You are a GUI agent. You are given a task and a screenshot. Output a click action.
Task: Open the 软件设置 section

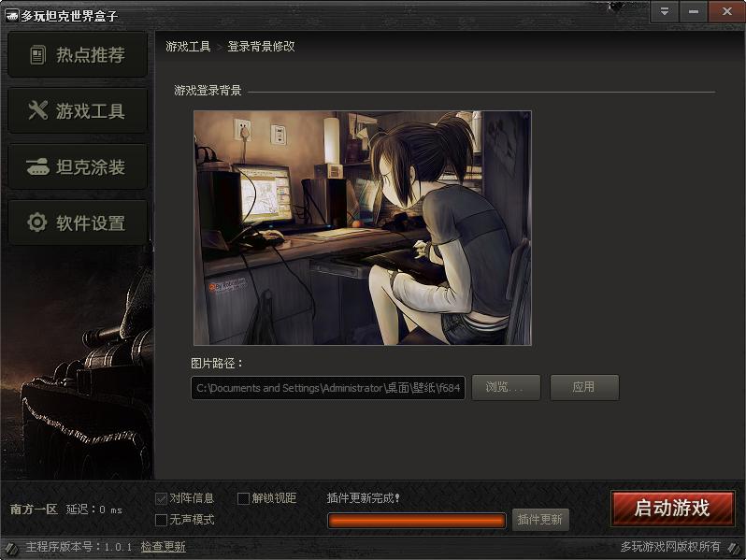tap(78, 223)
